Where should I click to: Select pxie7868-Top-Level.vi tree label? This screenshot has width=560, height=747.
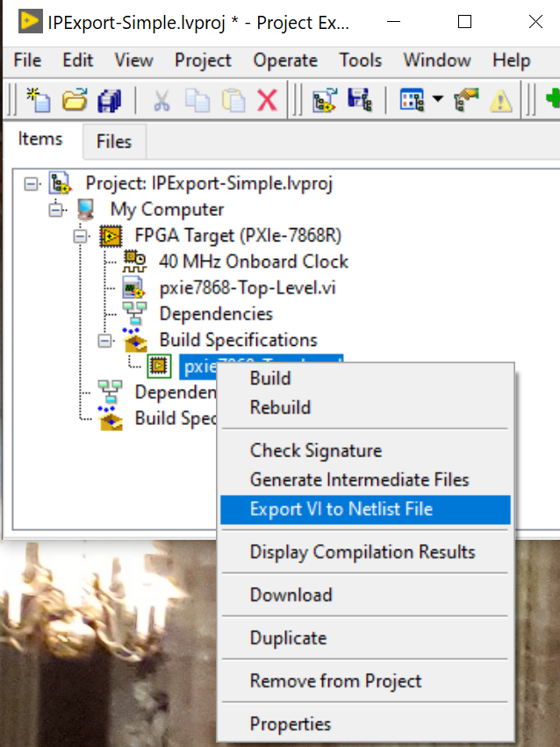click(248, 288)
